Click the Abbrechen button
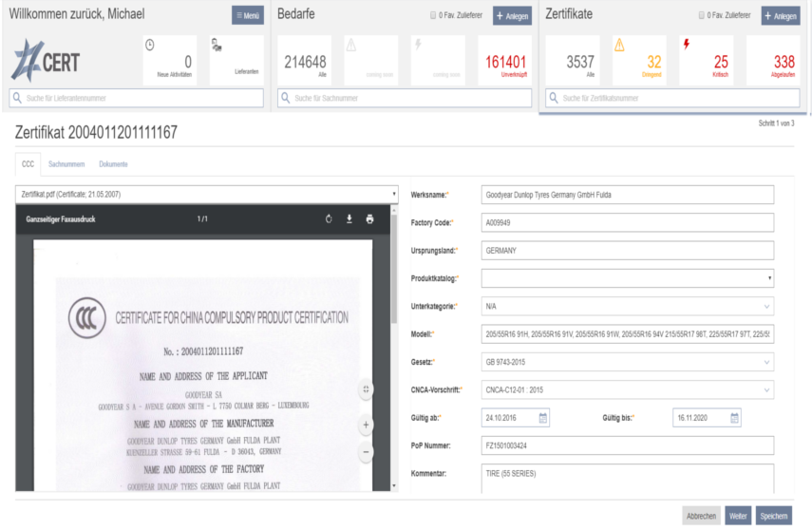Image resolution: width=812 pixels, height=530 pixels. 701,516
